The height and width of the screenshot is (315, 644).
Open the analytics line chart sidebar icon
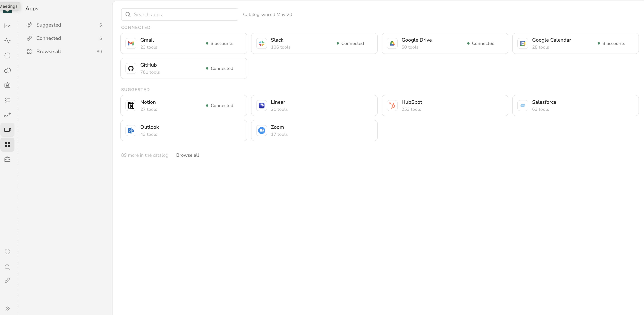(7, 26)
